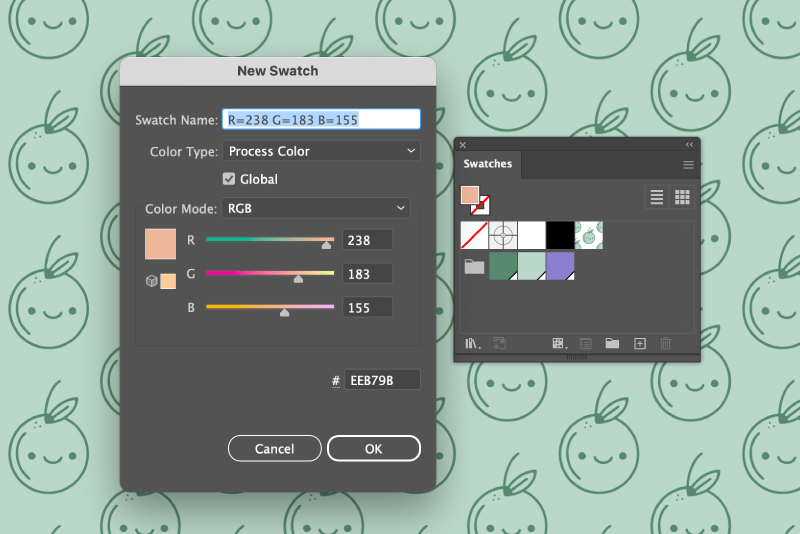The width and height of the screenshot is (800, 534).
Task: Click the R value field 238
Action: tap(367, 240)
